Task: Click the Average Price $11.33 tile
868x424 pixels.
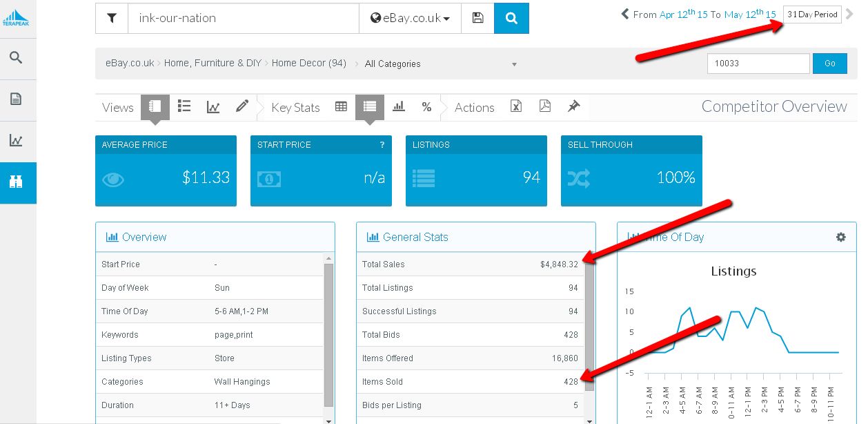Action: coord(166,171)
